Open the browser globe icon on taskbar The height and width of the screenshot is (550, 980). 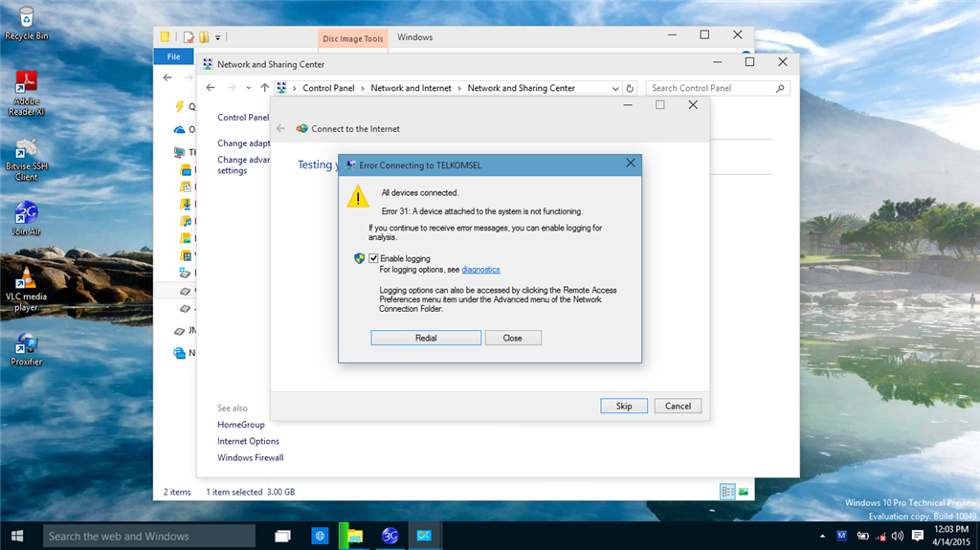point(320,536)
